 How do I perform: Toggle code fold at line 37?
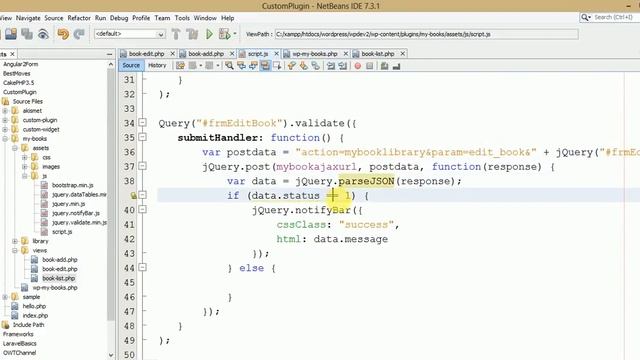pyautogui.click(x=142, y=166)
